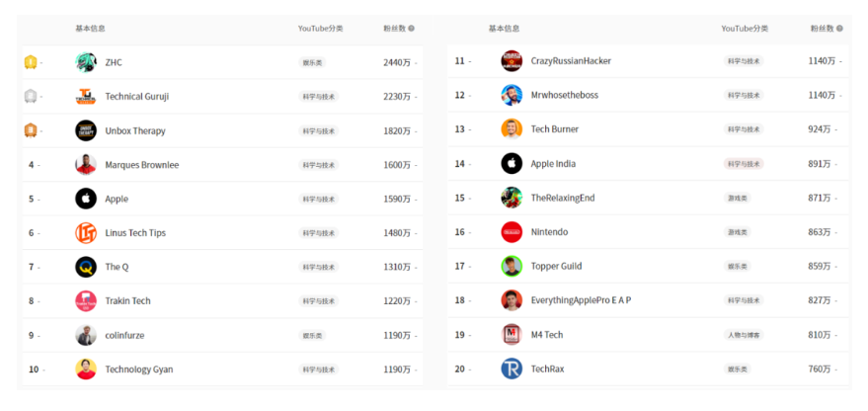This screenshot has height=411, width=868.
Task: Click the bronze rank 3 medal icon
Action: (31, 130)
